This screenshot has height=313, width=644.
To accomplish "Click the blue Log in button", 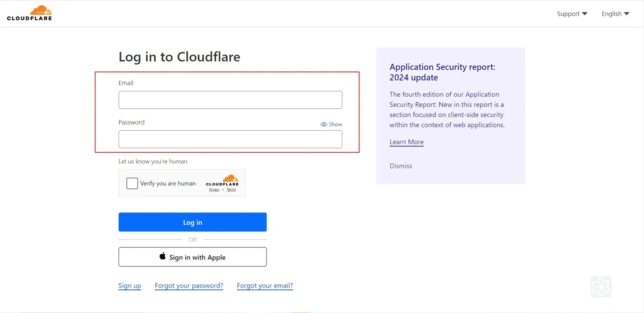I will (x=192, y=222).
